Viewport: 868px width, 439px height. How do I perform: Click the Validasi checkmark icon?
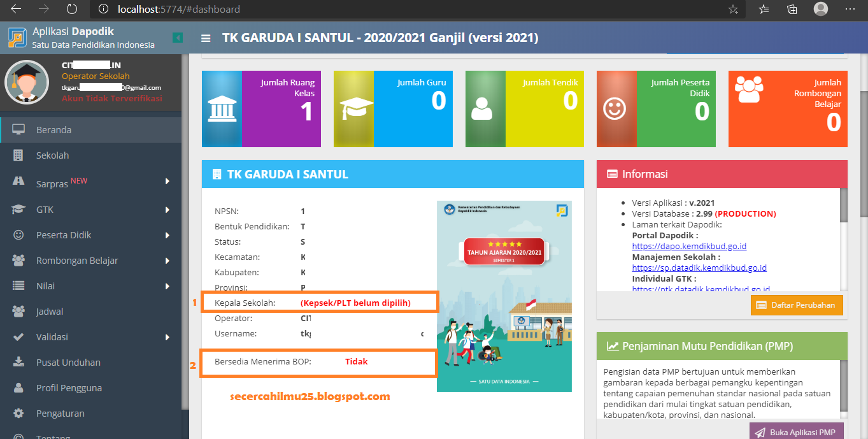(x=20, y=336)
